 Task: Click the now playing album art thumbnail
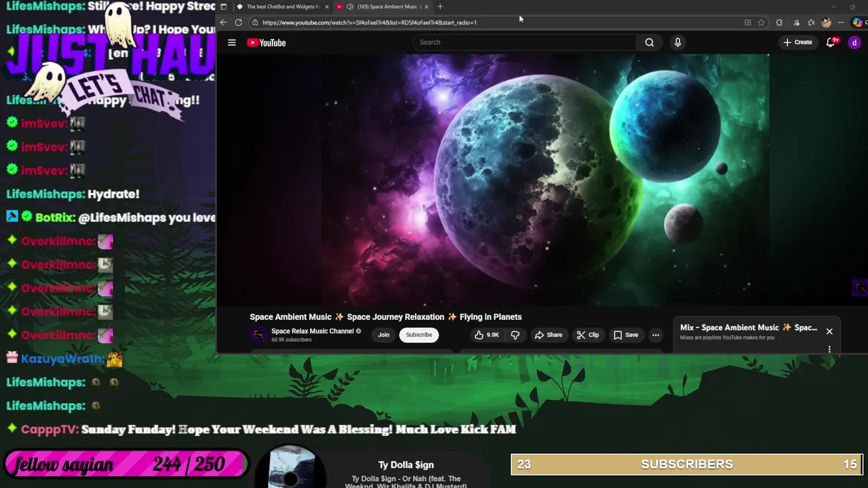292,468
